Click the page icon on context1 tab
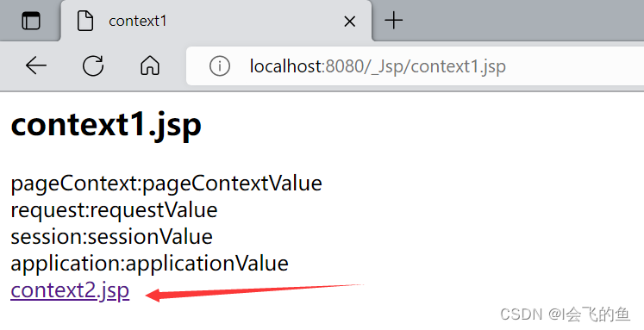 click(85, 21)
